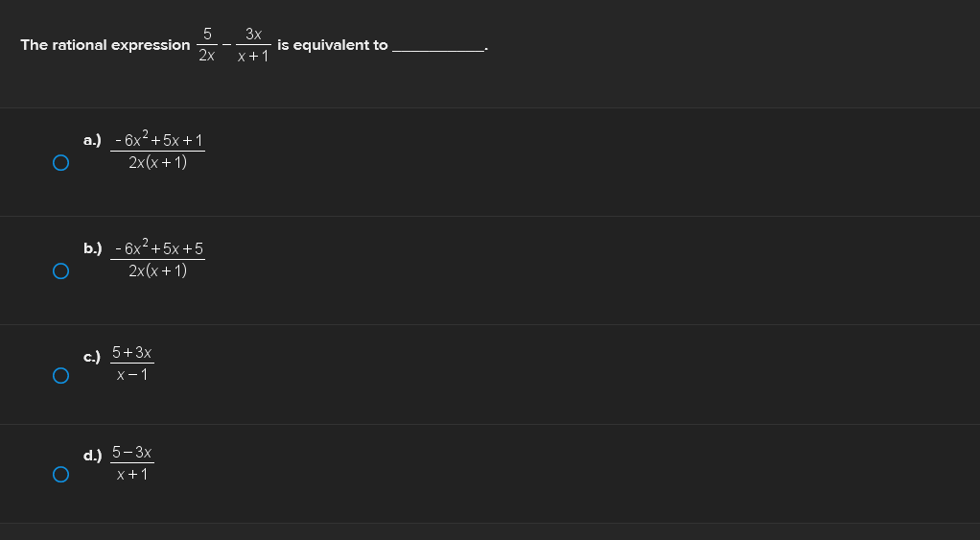Click numerator -6x²+5x+5 in option b
This screenshot has height=540, width=980.
tap(158, 247)
